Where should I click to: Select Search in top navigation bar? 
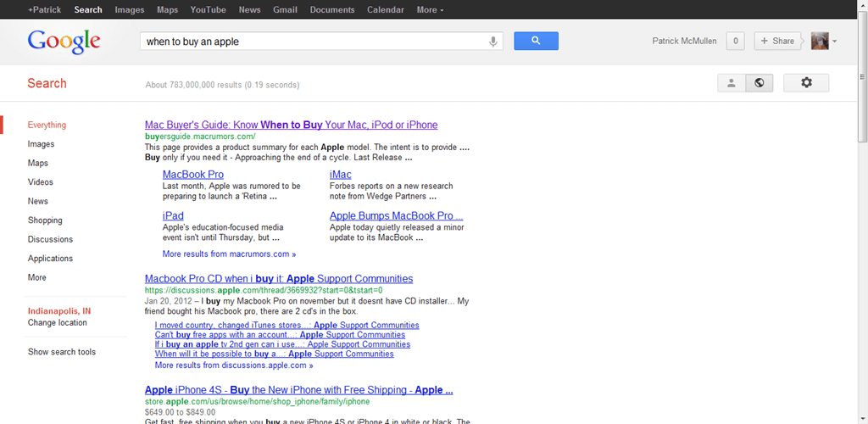pyautogui.click(x=88, y=10)
